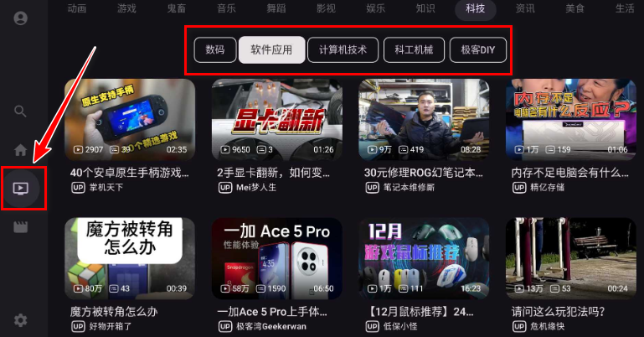The height and width of the screenshot is (337, 644).
Task: Click the search magnifier icon in sidebar
Action: [20, 111]
